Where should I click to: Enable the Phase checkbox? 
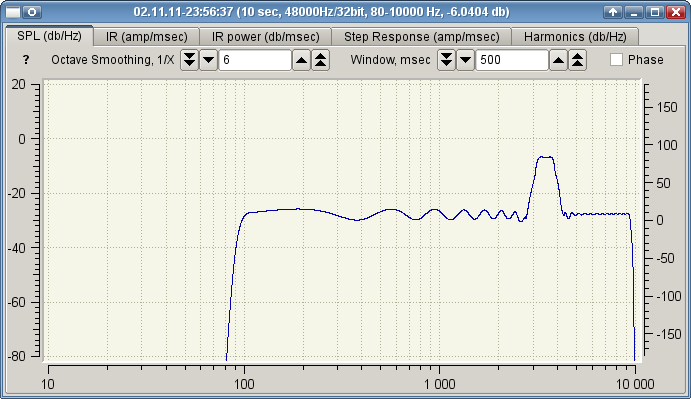coord(617,60)
